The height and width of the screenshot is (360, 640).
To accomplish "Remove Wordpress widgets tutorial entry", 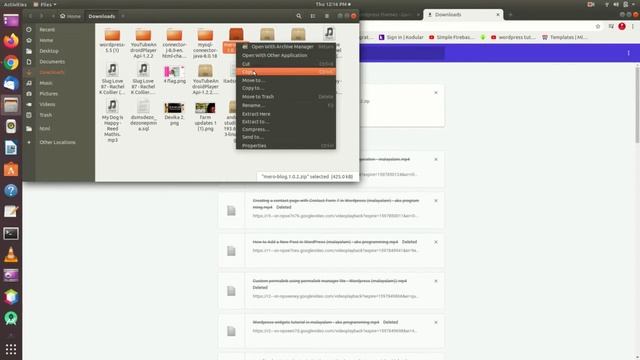I will [436, 322].
